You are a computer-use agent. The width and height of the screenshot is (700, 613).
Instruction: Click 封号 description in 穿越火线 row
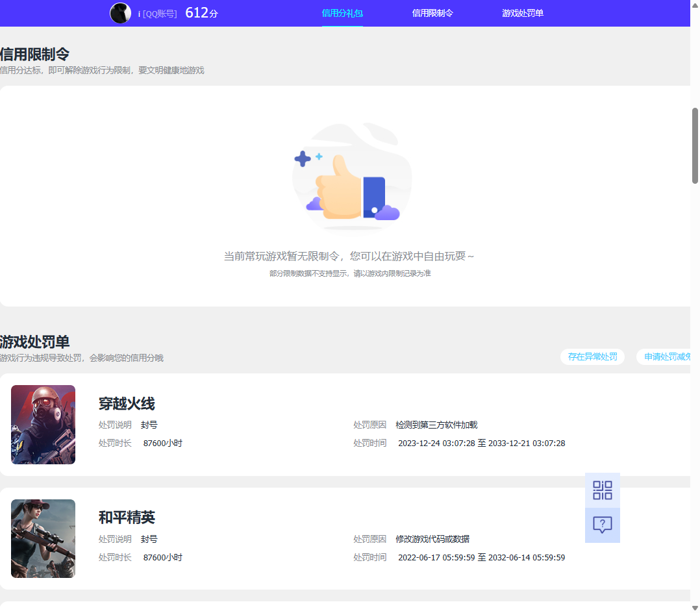point(149,425)
